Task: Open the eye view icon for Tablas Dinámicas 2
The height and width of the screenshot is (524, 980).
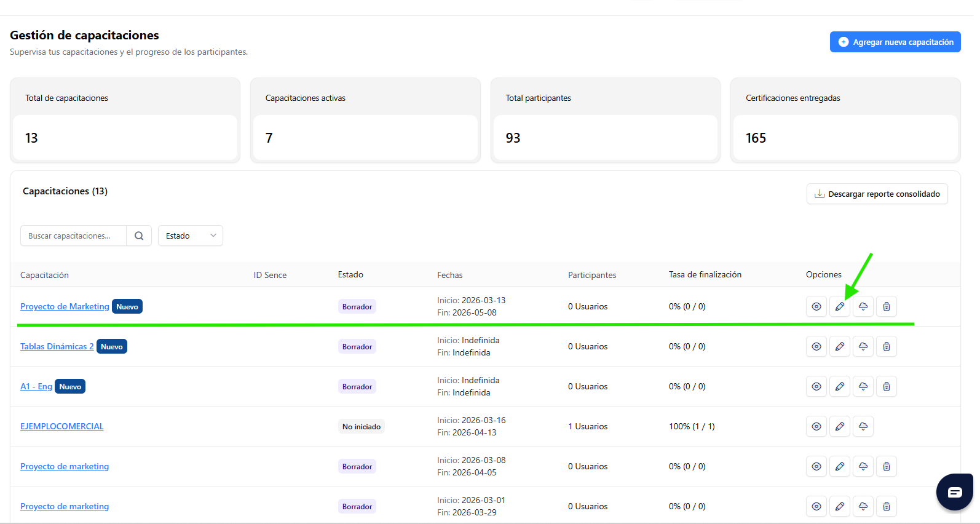Action: coord(816,346)
